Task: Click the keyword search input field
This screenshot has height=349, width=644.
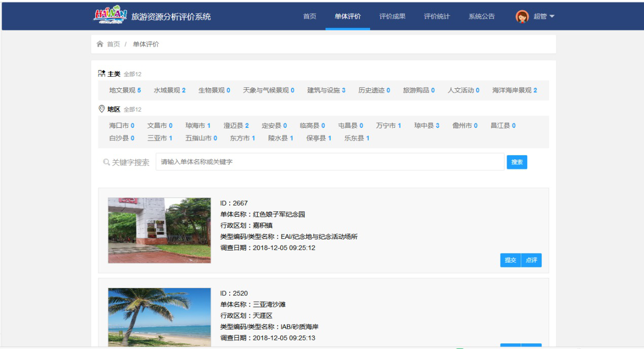Action: (330, 162)
